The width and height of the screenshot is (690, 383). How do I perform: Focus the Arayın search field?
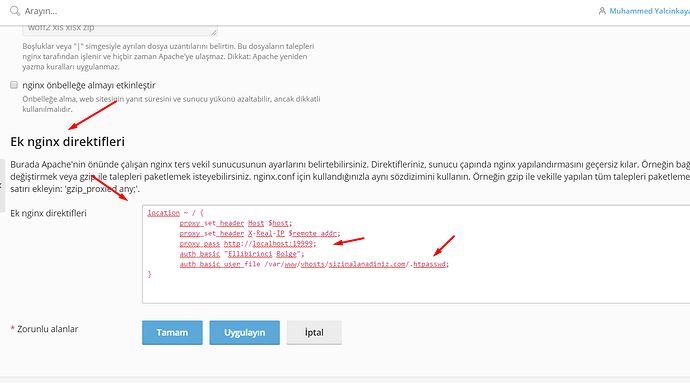(x=40, y=11)
